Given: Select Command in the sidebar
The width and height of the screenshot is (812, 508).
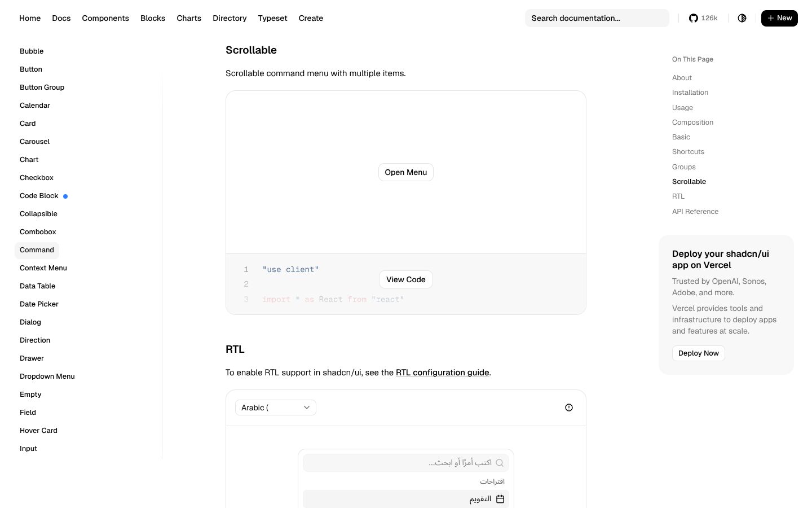Looking at the screenshot, I should click(37, 250).
